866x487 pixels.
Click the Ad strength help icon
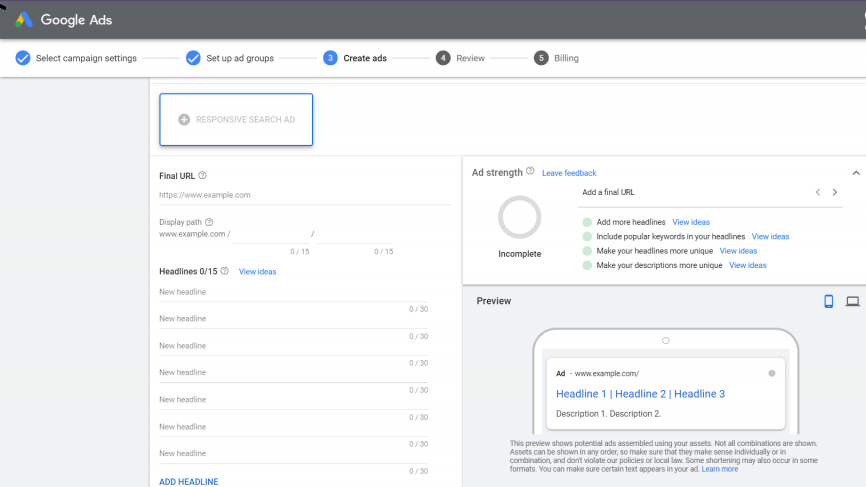(x=530, y=171)
